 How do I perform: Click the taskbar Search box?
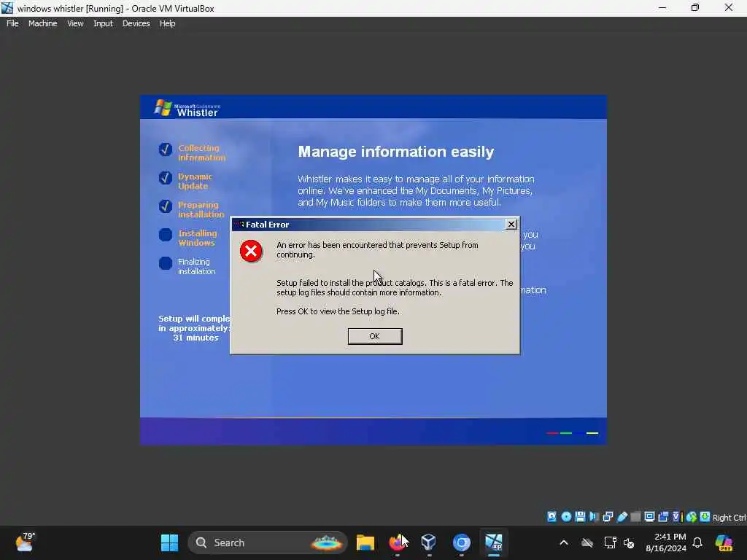[268, 542]
